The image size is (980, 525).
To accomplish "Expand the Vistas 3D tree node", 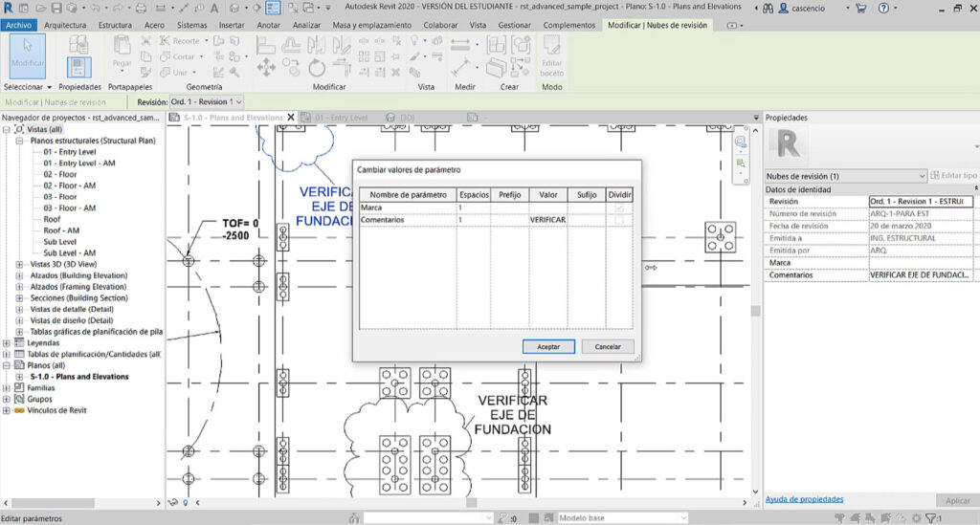I will [x=20, y=264].
